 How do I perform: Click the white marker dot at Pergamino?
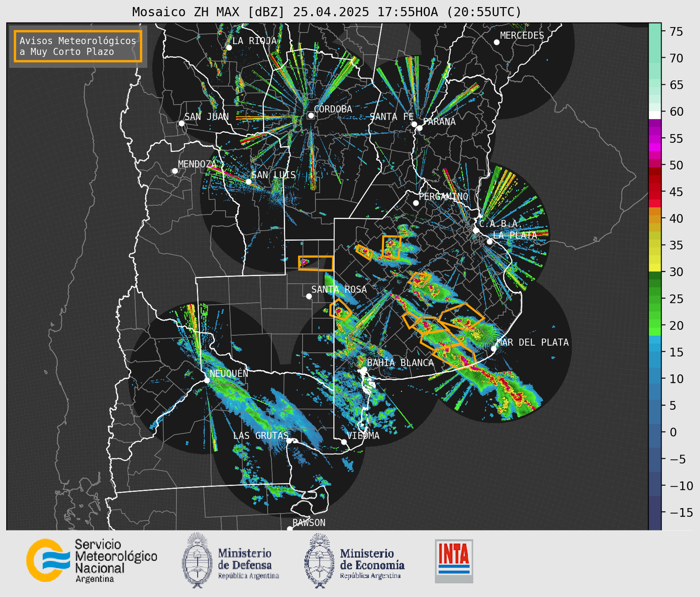tap(416, 203)
